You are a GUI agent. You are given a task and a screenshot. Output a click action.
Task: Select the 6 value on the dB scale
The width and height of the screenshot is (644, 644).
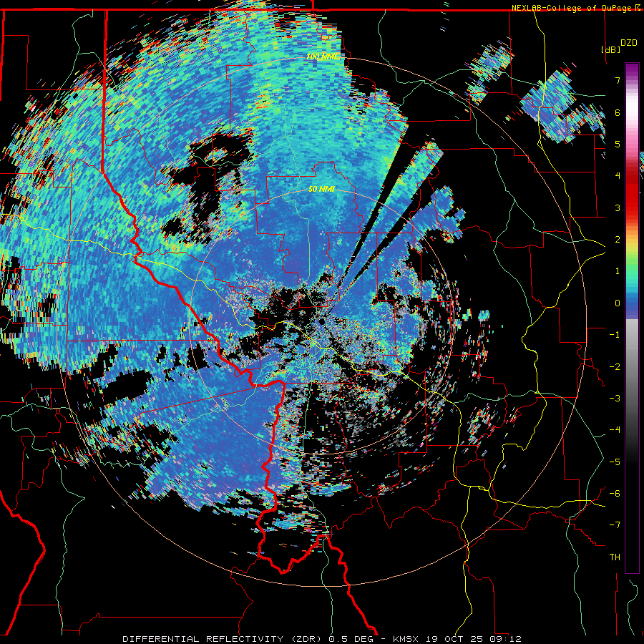618,112
